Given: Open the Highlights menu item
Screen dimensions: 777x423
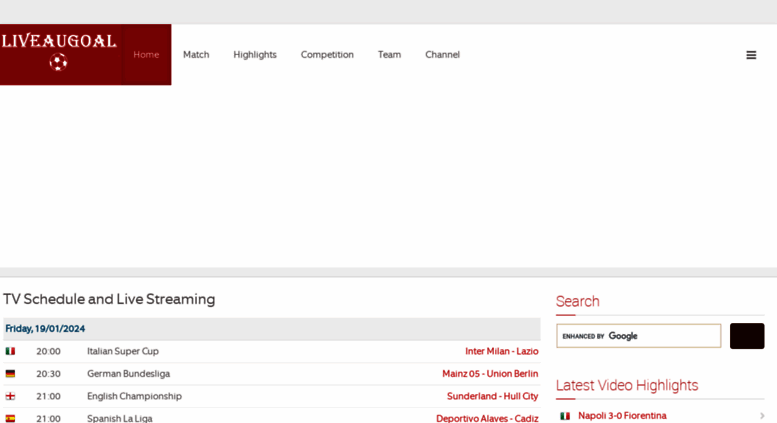Looking at the screenshot, I should [x=255, y=55].
